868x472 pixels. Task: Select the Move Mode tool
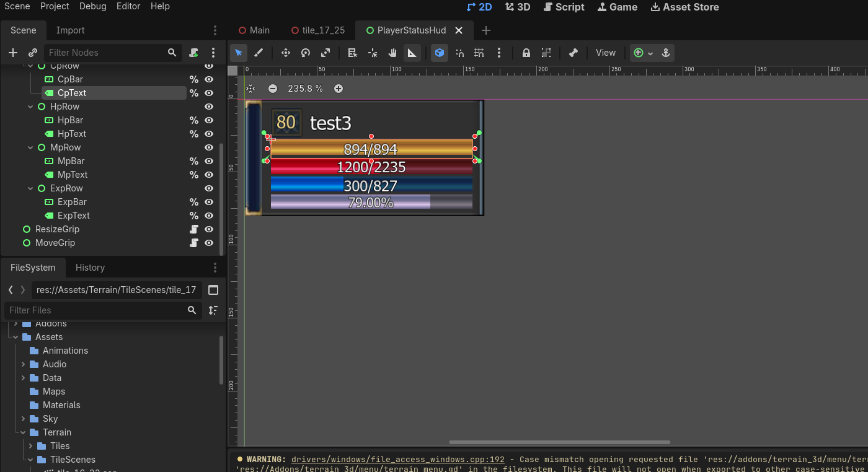286,53
